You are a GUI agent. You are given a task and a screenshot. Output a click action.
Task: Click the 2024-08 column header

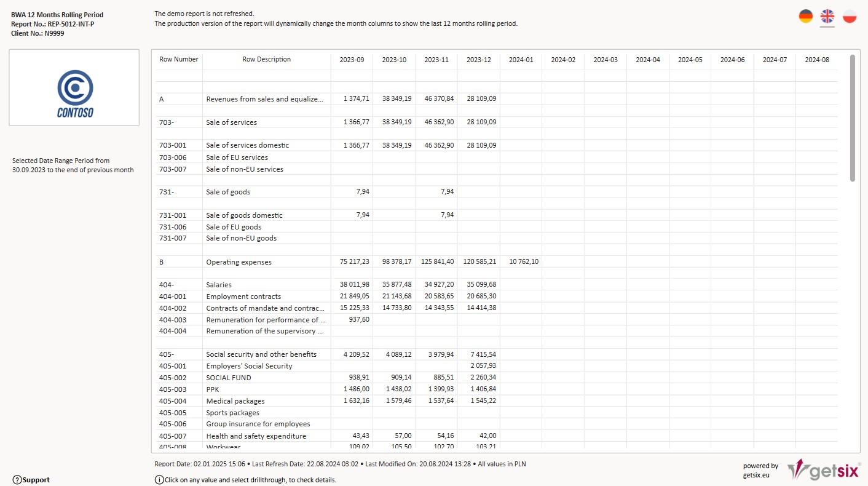(817, 60)
